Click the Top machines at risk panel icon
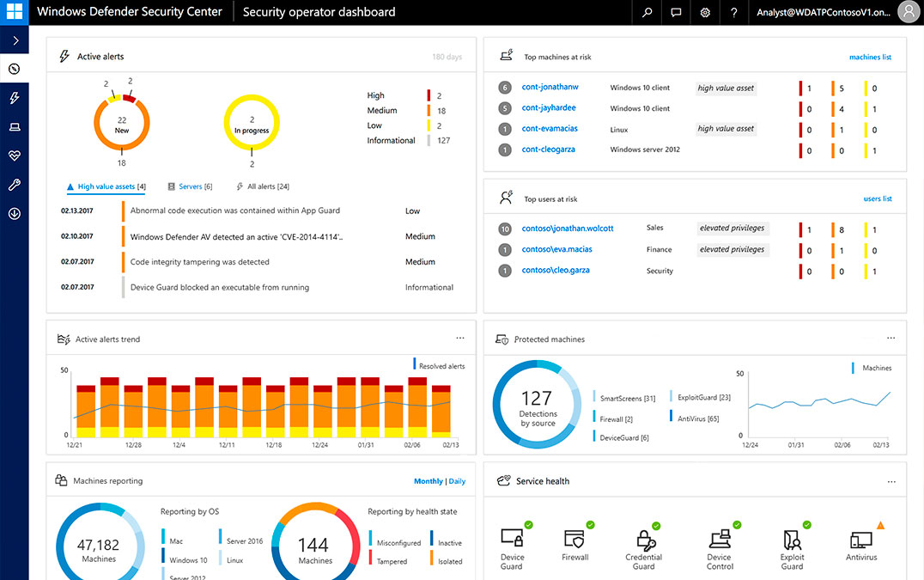This screenshot has height=580, width=924. (x=506, y=56)
